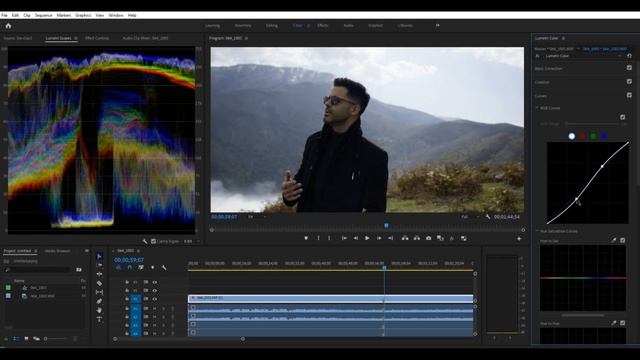Toggle linked selection in timeline

[141, 268]
